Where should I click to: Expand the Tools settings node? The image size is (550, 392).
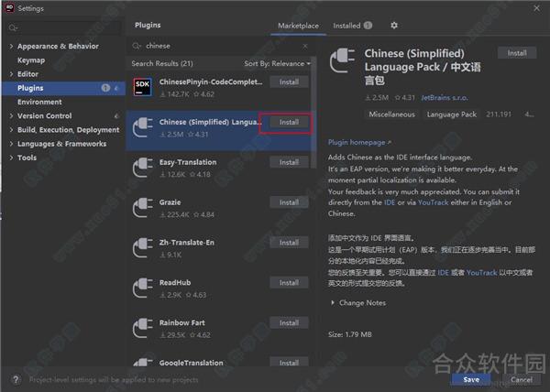11,158
